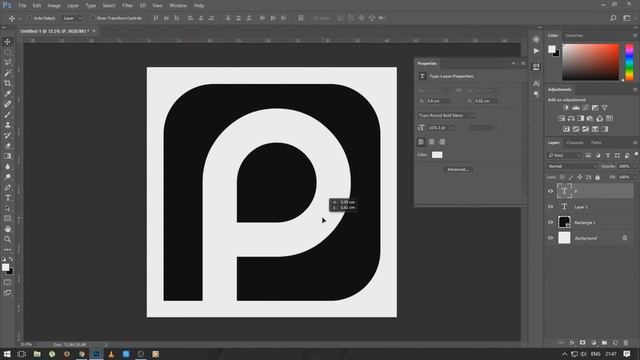
Task: Enable the Auto-Select checkbox
Action: pos(30,18)
